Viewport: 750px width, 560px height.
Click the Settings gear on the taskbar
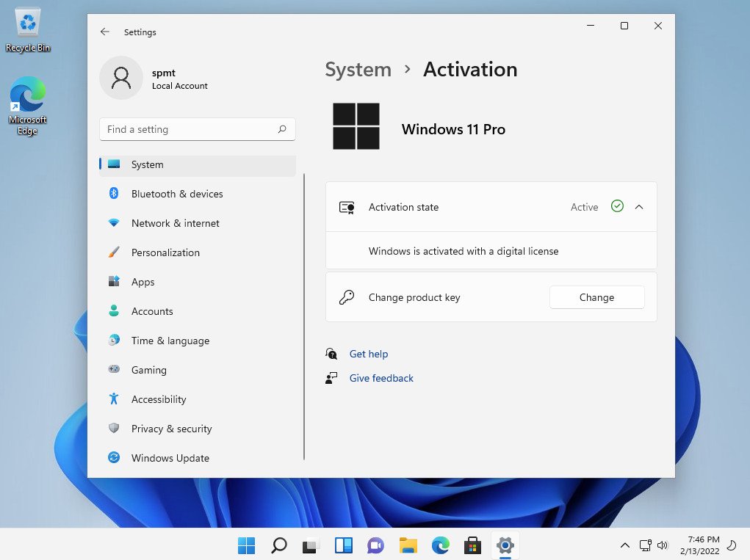pos(505,545)
